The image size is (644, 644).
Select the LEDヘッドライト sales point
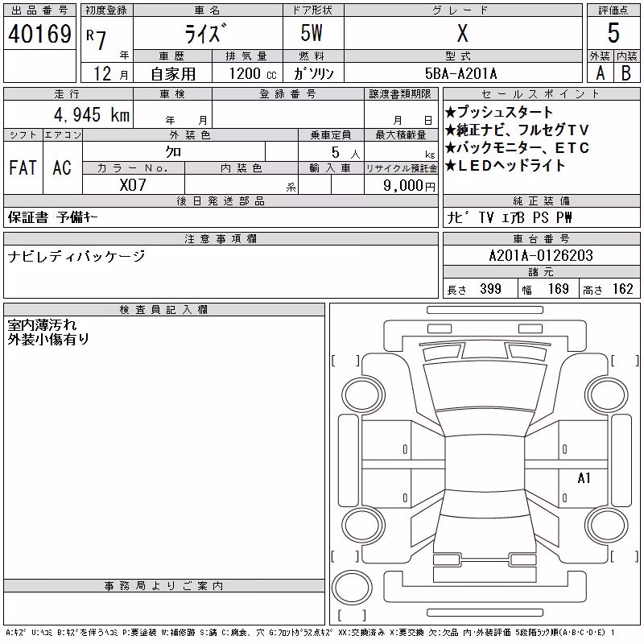click(506, 166)
